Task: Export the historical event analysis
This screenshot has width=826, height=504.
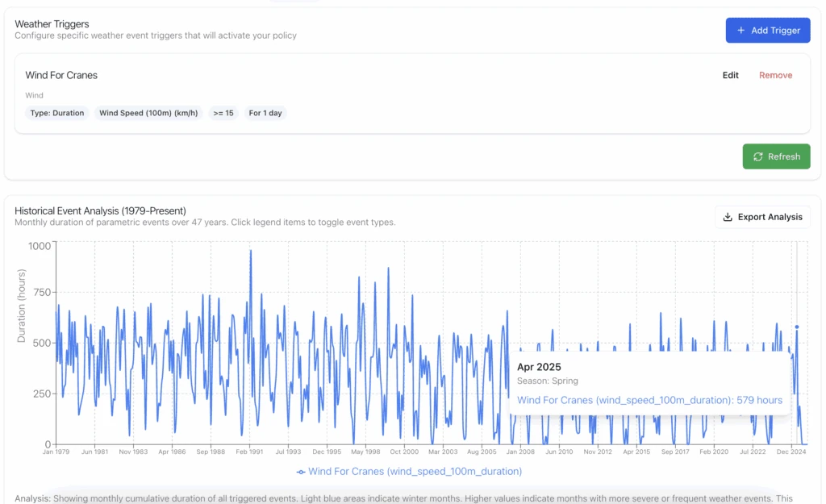Action: click(762, 216)
